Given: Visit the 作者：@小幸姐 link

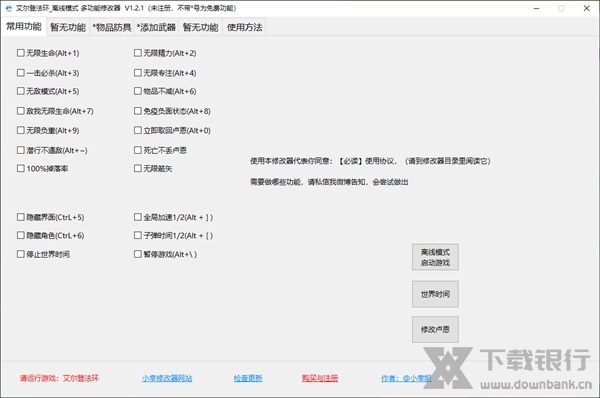Looking at the screenshot, I should (406, 378).
